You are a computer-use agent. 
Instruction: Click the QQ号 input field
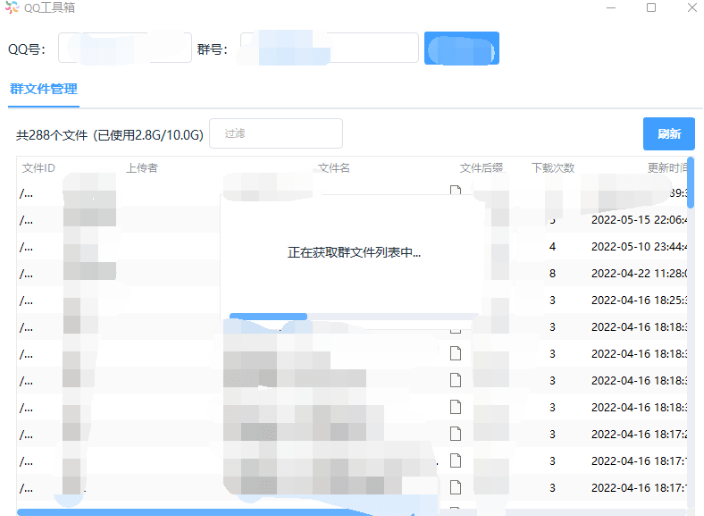125,48
